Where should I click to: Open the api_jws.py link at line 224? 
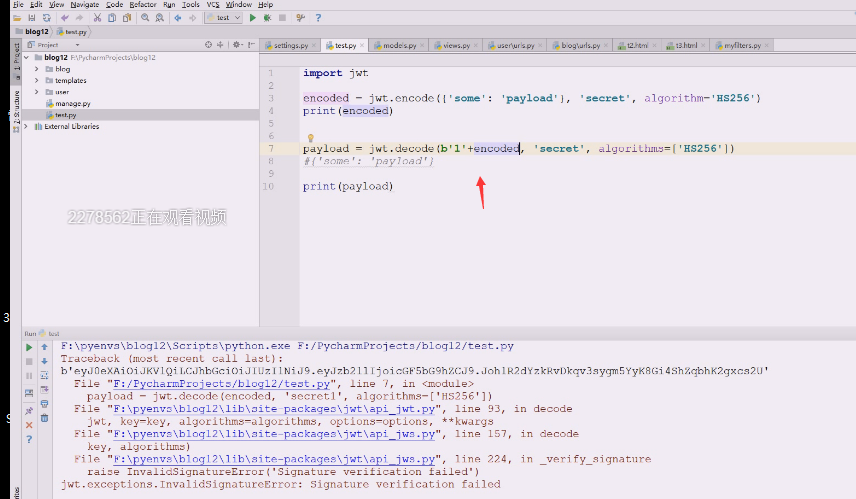click(x=274, y=459)
